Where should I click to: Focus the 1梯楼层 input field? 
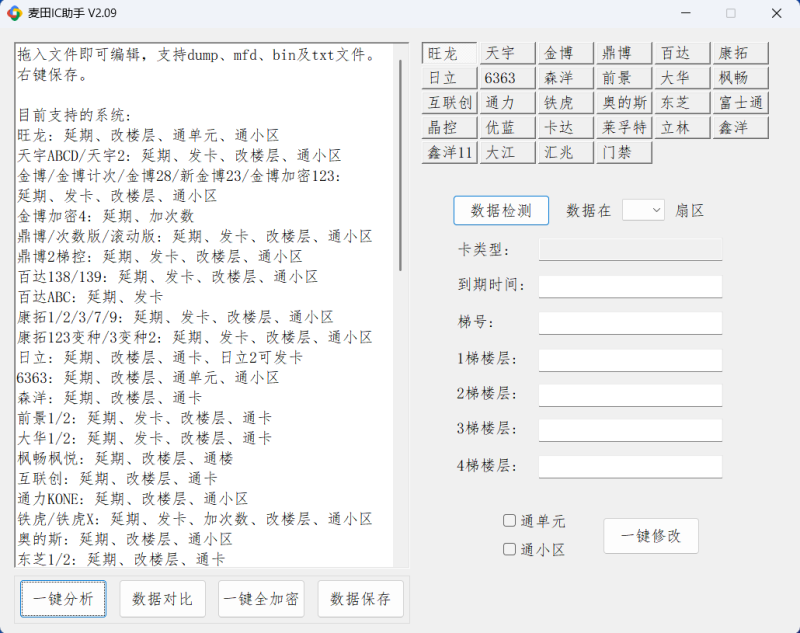click(630, 360)
